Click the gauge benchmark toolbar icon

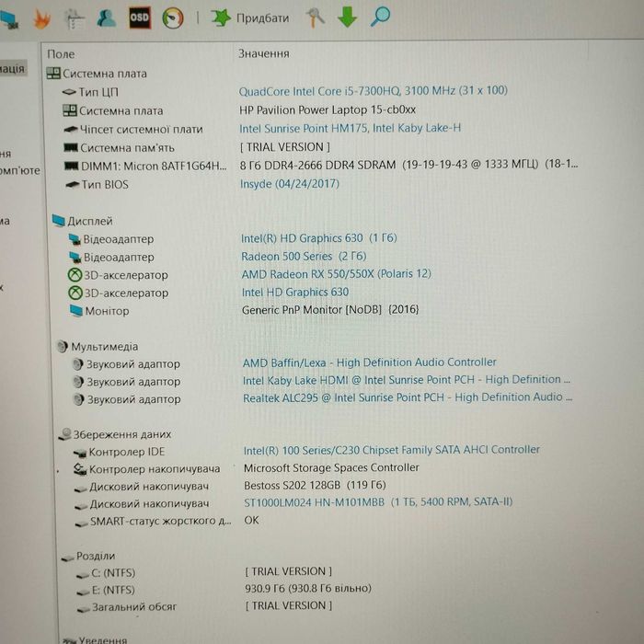point(173,18)
